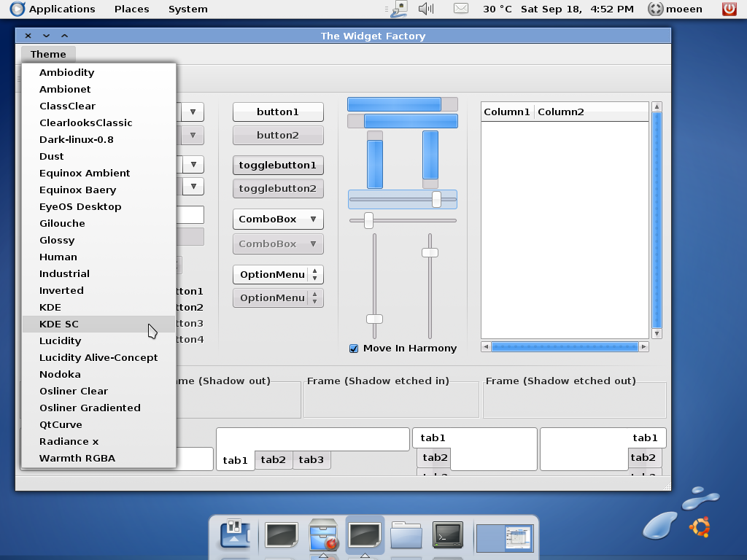The width and height of the screenshot is (747, 560).
Task: Click left arrow of horizontal scrollbar
Action: pos(486,346)
